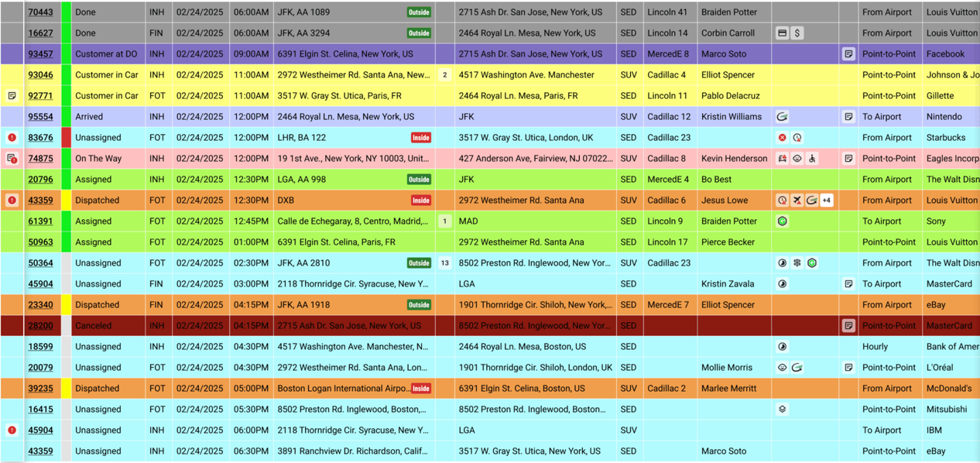The height and width of the screenshot is (463, 980).
Task: Click the layers icon in the Mitsubishi row
Action: pyautogui.click(x=783, y=410)
